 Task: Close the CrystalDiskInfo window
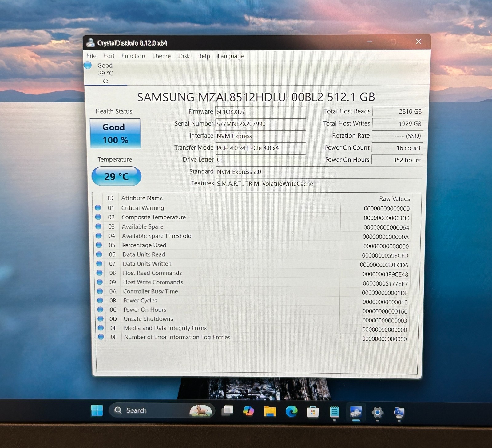pyautogui.click(x=418, y=42)
